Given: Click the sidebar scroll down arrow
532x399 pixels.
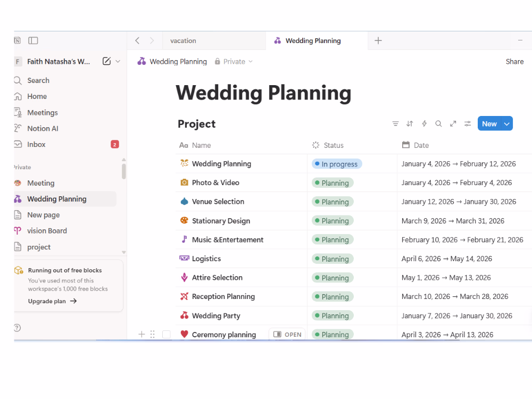Looking at the screenshot, I should [124, 252].
